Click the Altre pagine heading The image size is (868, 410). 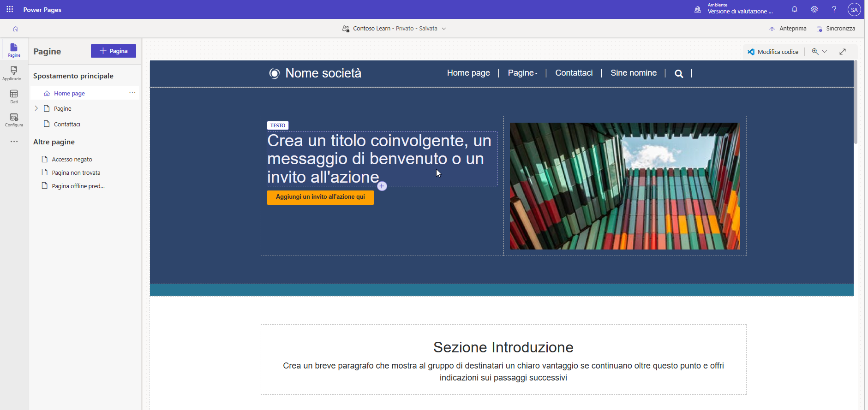54,142
